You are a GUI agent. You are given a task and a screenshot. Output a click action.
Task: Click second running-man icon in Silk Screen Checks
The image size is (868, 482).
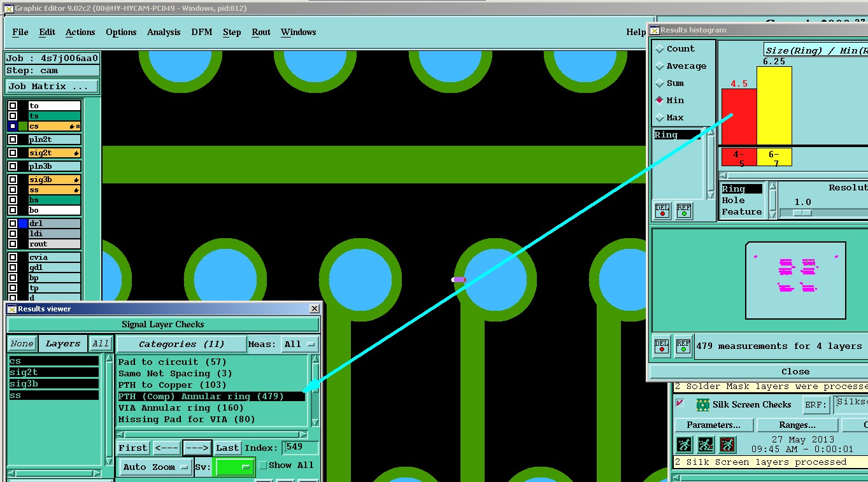706,444
